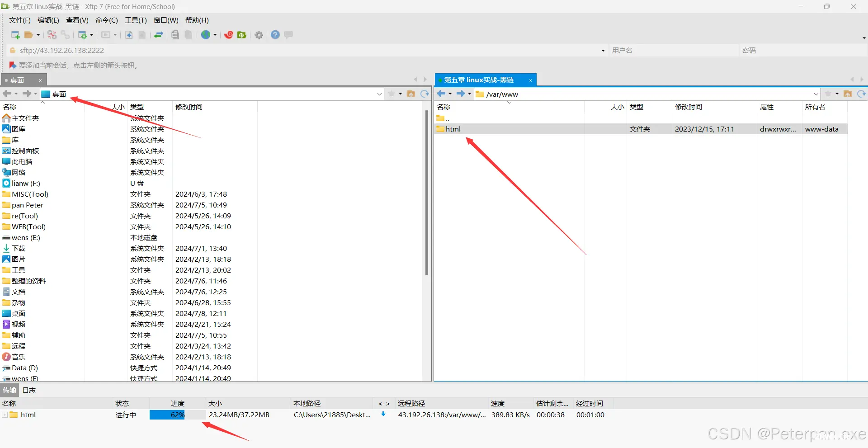Open session properties gear-window icon
This screenshot has width=868, height=448.
[x=82, y=35]
